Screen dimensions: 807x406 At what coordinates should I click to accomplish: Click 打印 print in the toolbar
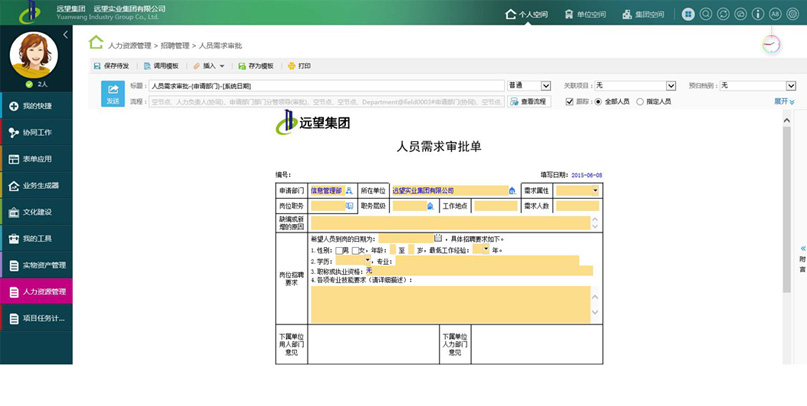(299, 66)
